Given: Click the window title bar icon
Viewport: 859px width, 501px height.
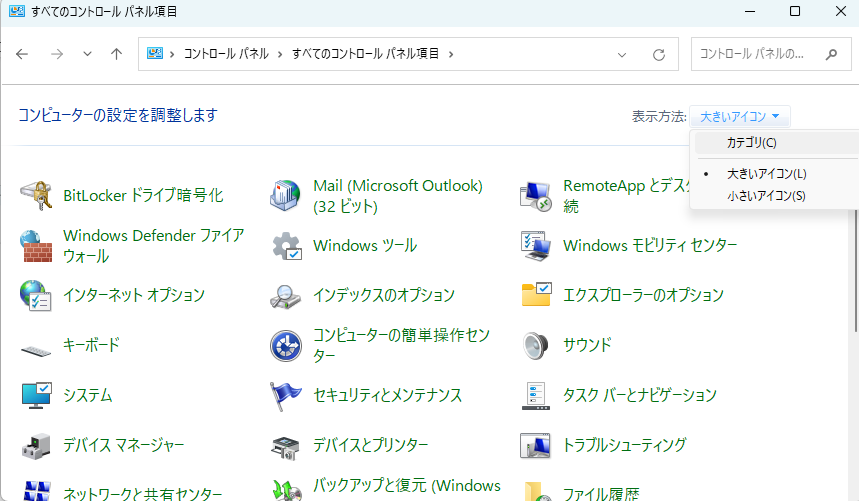Looking at the screenshot, I should (17, 11).
